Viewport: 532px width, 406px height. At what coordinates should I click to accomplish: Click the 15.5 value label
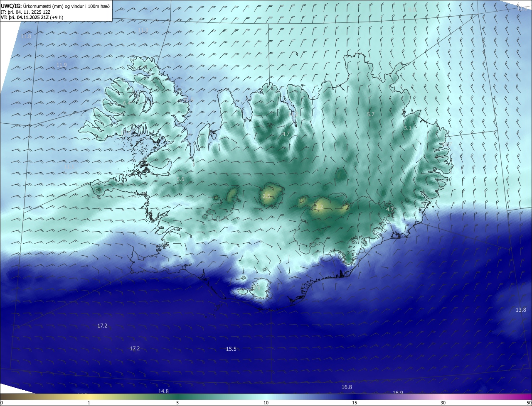[231, 349]
